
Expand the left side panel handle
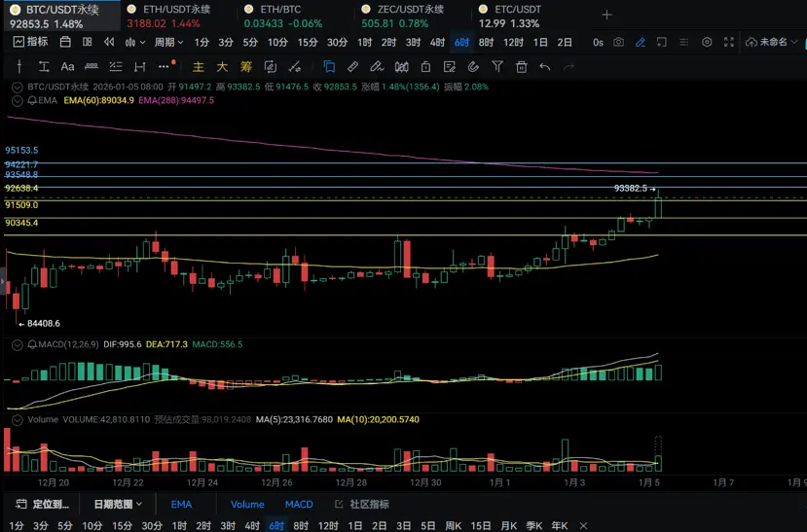(3, 281)
